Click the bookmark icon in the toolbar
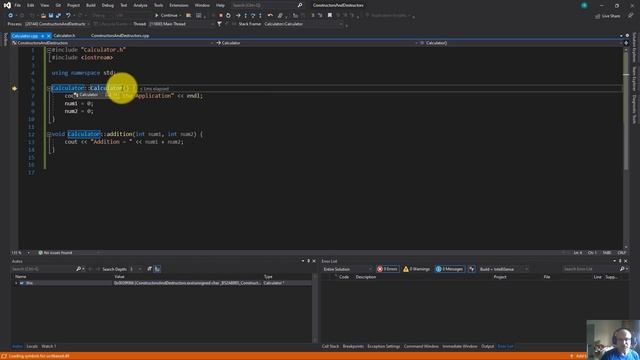Viewport: 640px width, 360px height. coord(330,16)
